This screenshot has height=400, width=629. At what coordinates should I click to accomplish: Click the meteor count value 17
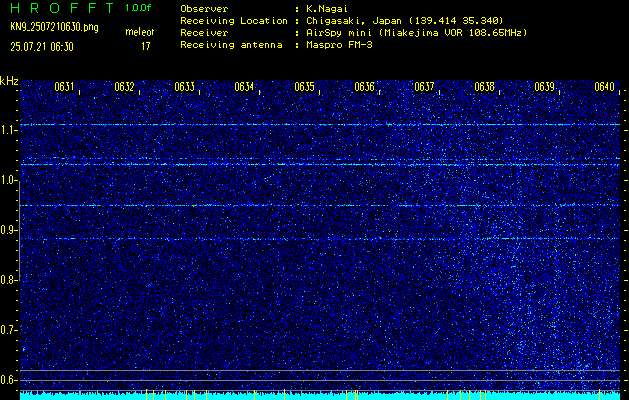pyautogui.click(x=146, y=47)
